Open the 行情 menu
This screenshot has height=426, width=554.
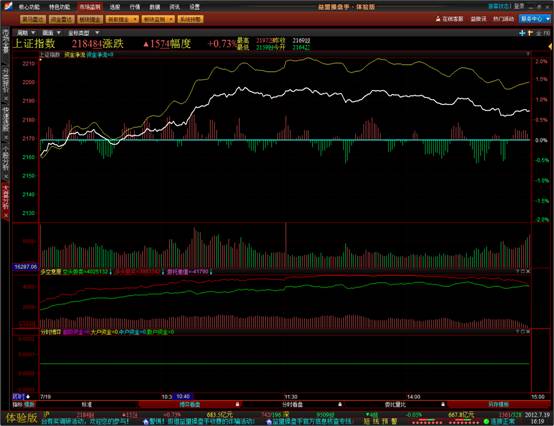[135, 7]
